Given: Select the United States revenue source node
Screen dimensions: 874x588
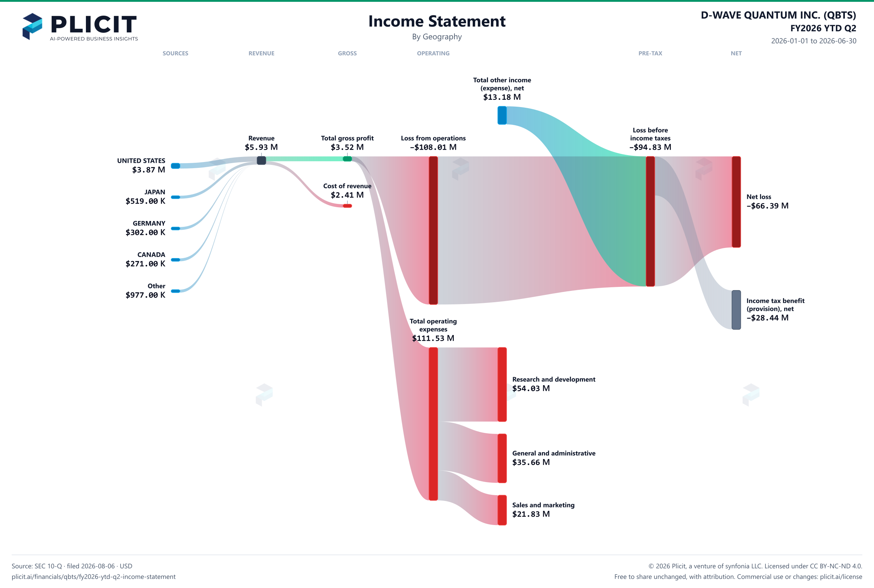Looking at the screenshot, I should [x=176, y=166].
